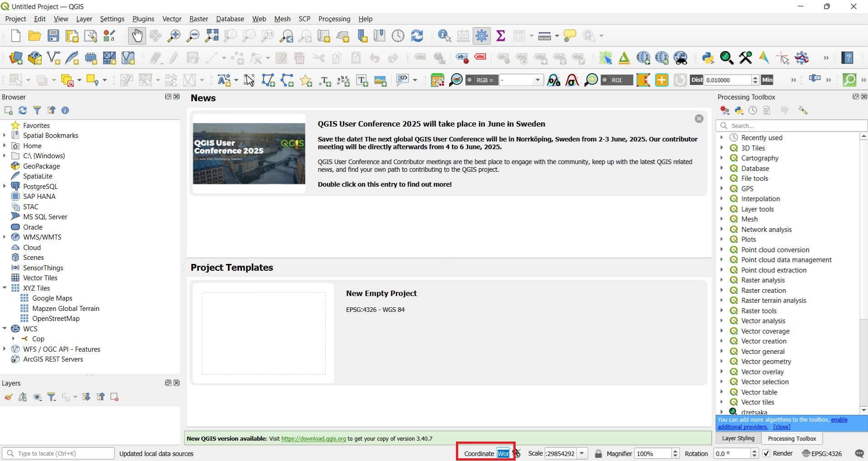Open the RGB band combo box
This screenshot has width=868, height=461.
tap(521, 80)
